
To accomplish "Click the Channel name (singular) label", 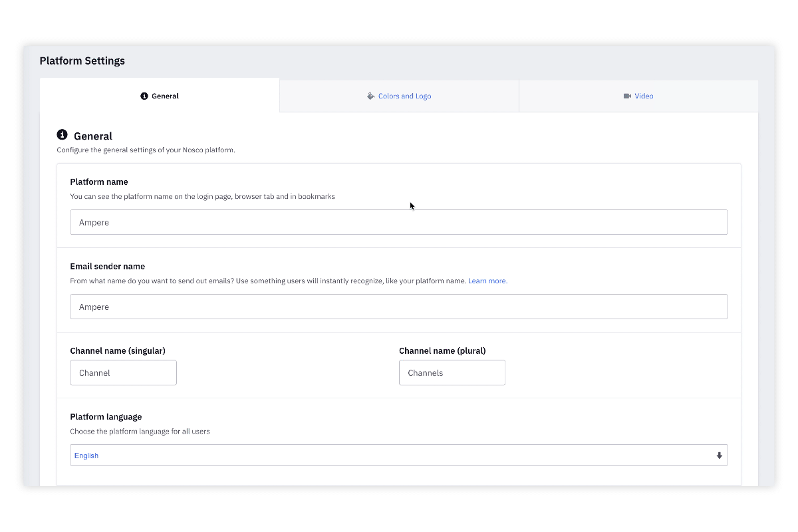I will tap(118, 350).
